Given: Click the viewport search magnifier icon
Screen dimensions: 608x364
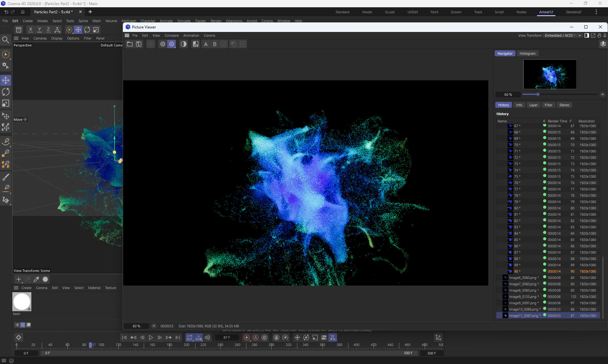Looking at the screenshot, I should (5, 40).
